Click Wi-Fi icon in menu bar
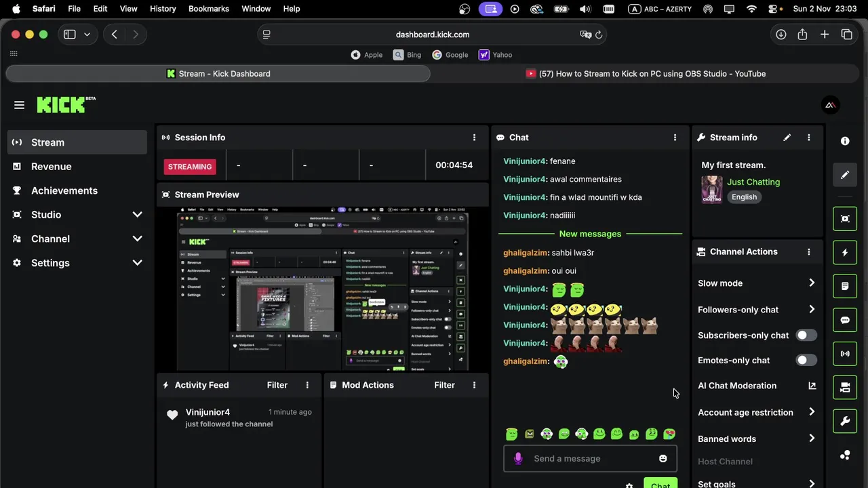The width and height of the screenshot is (868, 488). [x=751, y=9]
